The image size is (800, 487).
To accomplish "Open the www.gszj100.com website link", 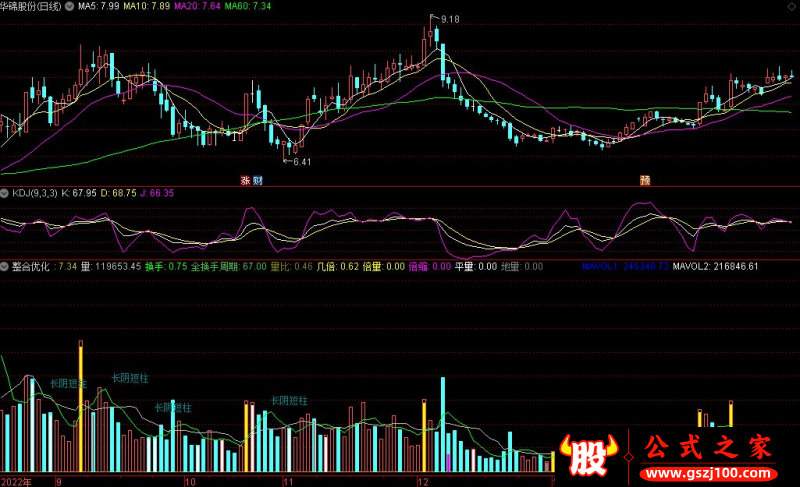I will 708,474.
